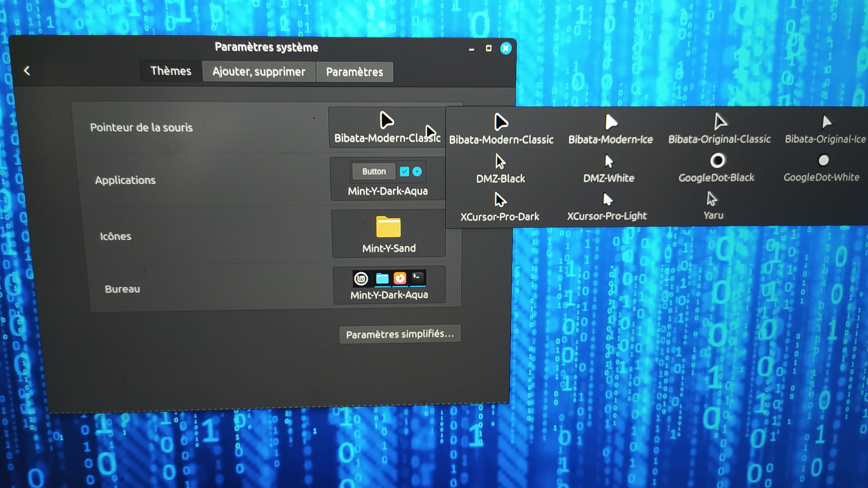This screenshot has width=868, height=488.
Task: Select the Thèmes tab
Action: coord(171,71)
